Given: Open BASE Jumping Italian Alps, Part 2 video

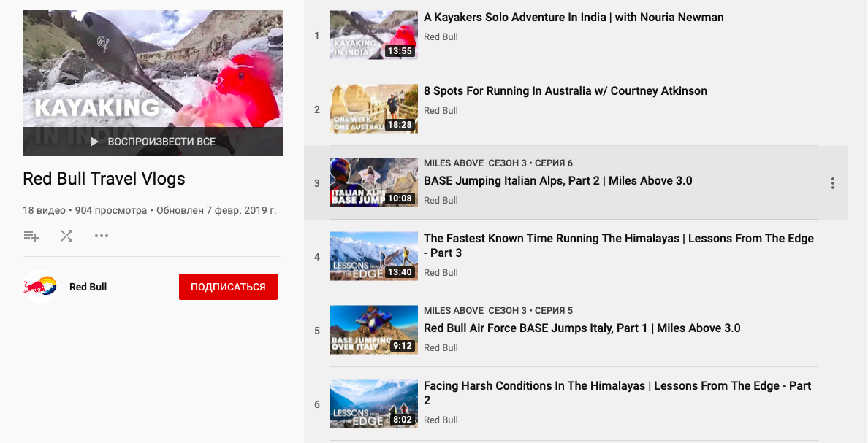Looking at the screenshot, I should 558,181.
